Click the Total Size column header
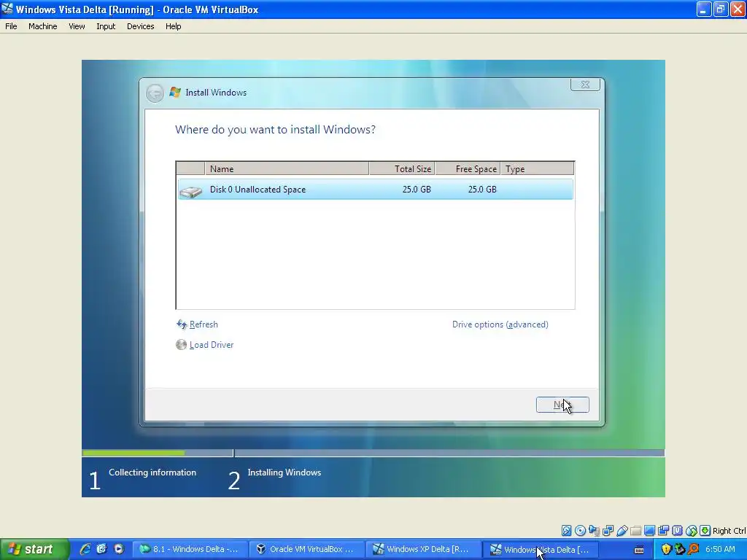This screenshot has width=747, height=560. [402, 168]
